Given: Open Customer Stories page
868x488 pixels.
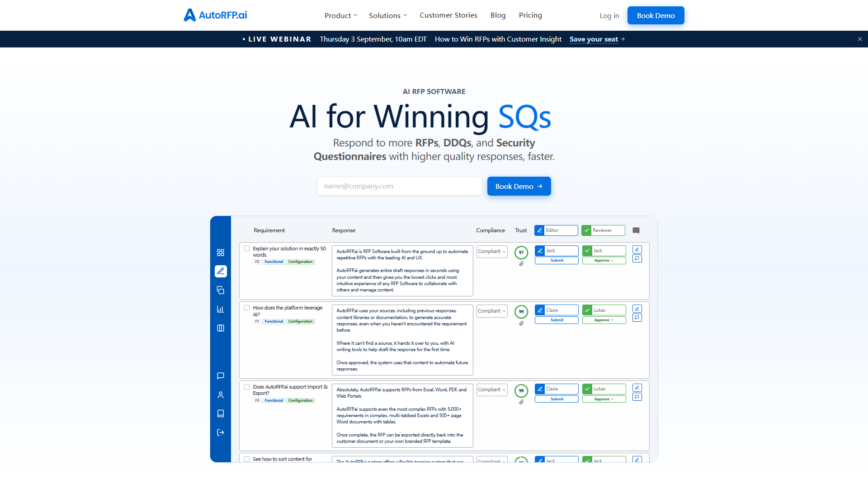Looking at the screenshot, I should (x=448, y=15).
